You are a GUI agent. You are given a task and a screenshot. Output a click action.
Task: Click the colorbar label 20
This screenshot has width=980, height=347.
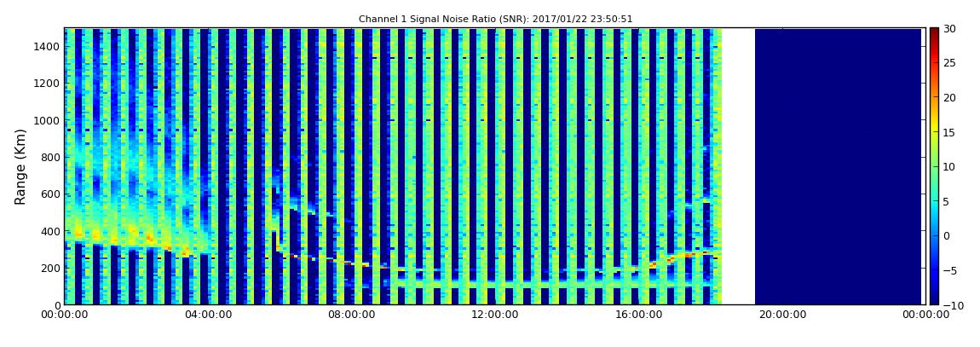950,97
